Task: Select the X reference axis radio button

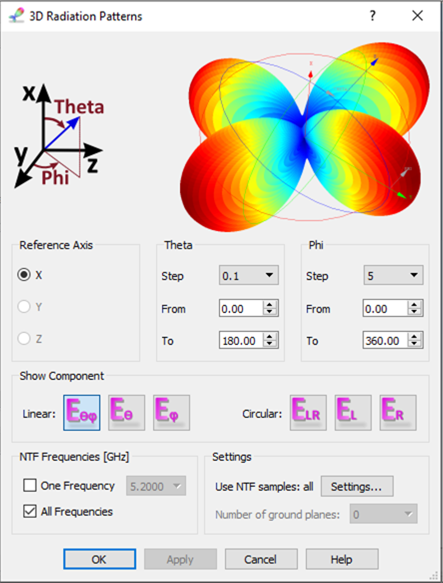Action: tap(24, 275)
